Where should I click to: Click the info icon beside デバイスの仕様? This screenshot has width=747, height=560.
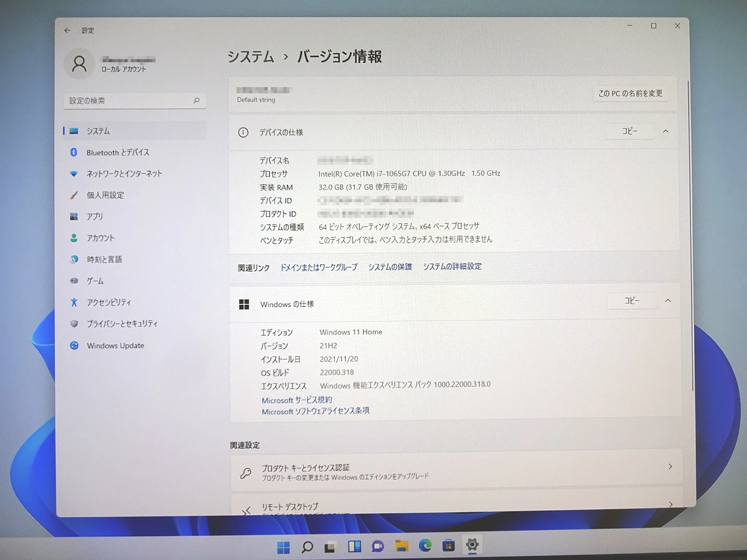point(243,133)
